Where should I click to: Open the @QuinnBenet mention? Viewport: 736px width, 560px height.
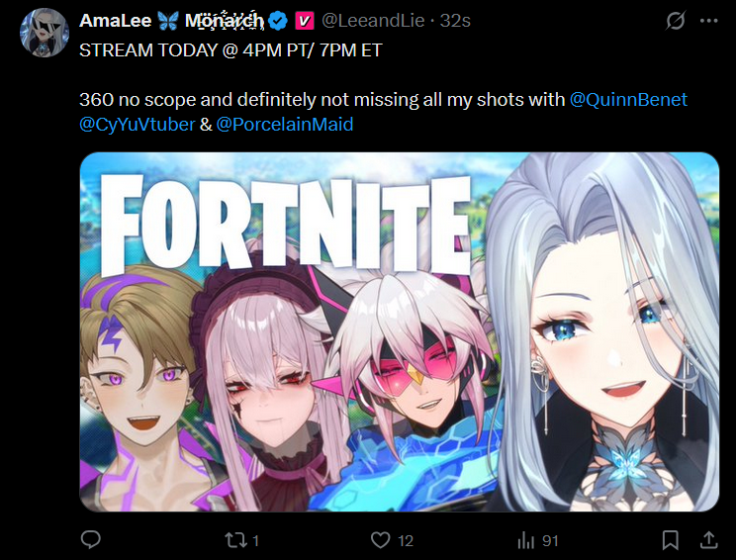pos(628,100)
